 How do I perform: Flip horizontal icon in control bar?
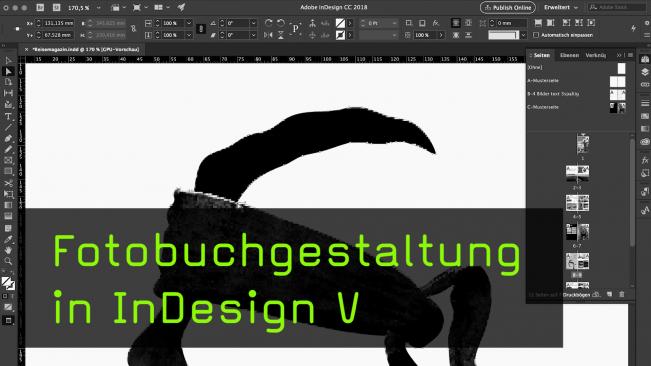click(x=268, y=35)
